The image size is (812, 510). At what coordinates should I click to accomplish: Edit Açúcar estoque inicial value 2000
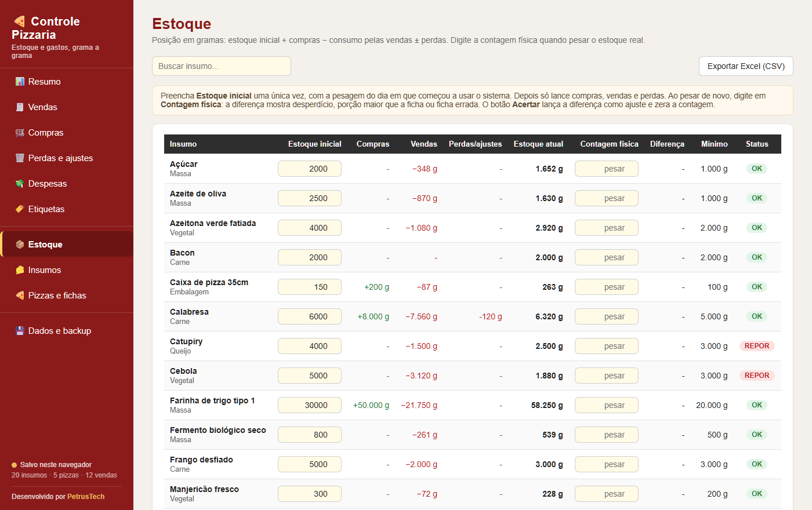[310, 169]
